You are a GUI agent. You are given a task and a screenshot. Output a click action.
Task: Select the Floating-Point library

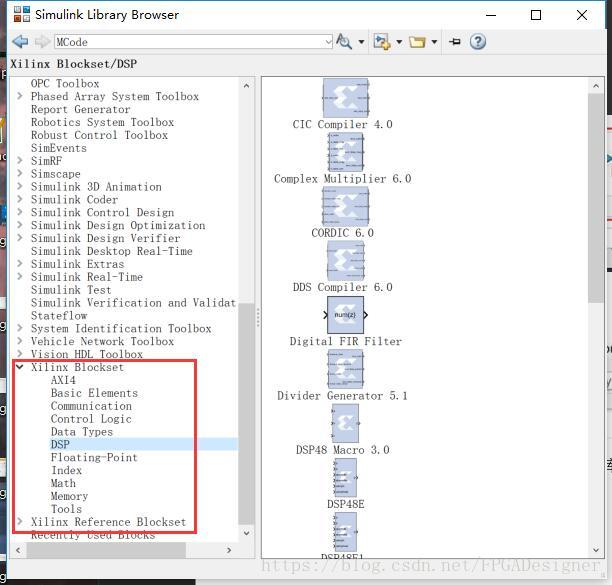coord(94,457)
